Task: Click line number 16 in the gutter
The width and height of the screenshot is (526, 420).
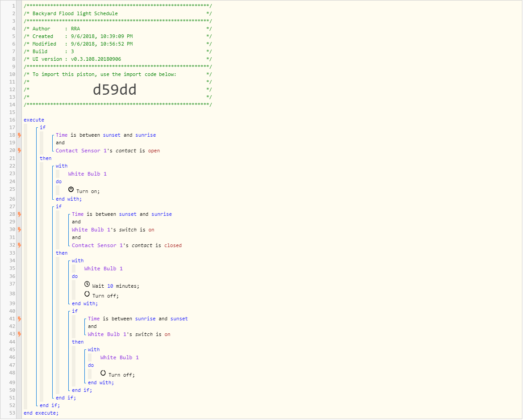Action: coord(13,120)
